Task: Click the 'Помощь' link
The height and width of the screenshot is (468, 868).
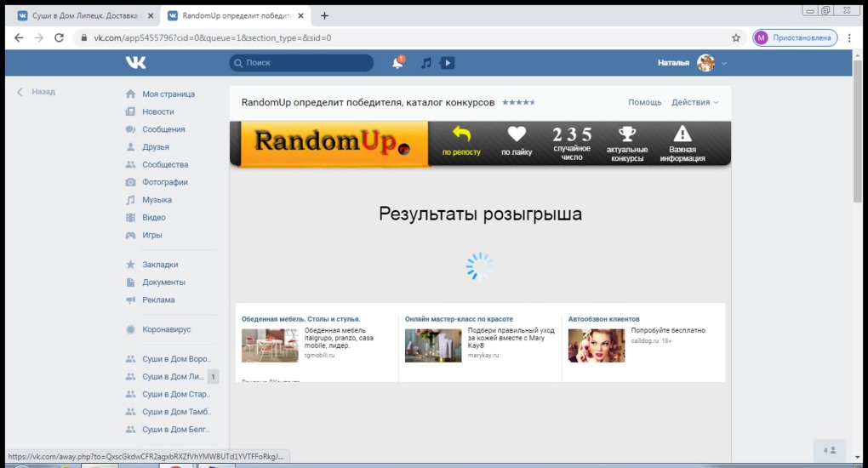Action: pos(644,102)
